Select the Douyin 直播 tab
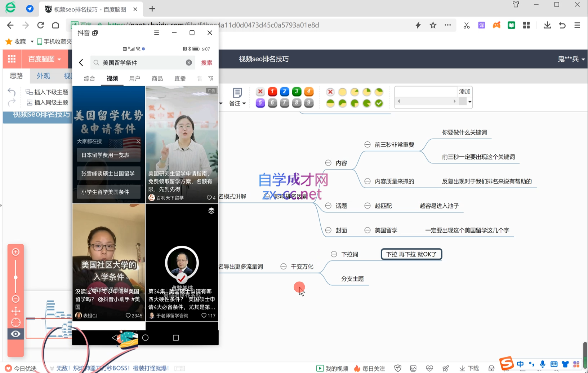The width and height of the screenshot is (588, 373). tap(180, 78)
